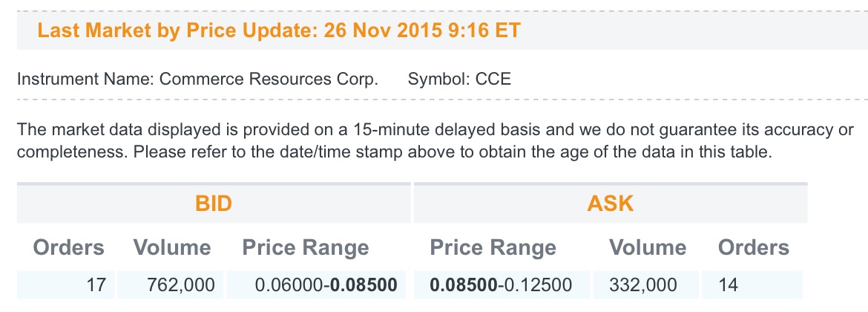
Task: Select the Commerce Resources Corp. instrument name
Action: tap(269, 79)
